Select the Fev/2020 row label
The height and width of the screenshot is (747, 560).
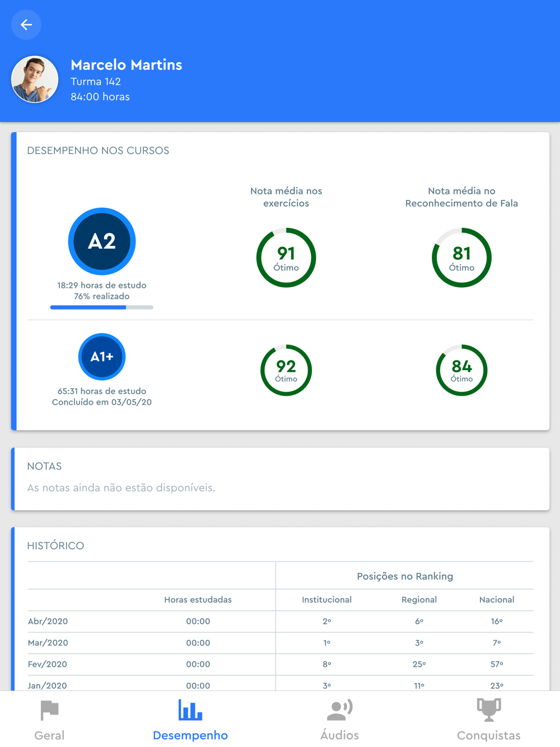coord(47,664)
